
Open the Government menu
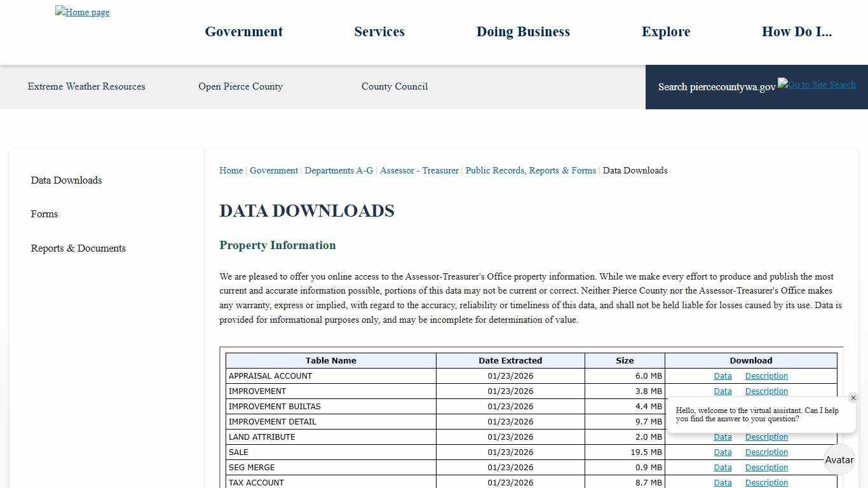(x=243, y=32)
